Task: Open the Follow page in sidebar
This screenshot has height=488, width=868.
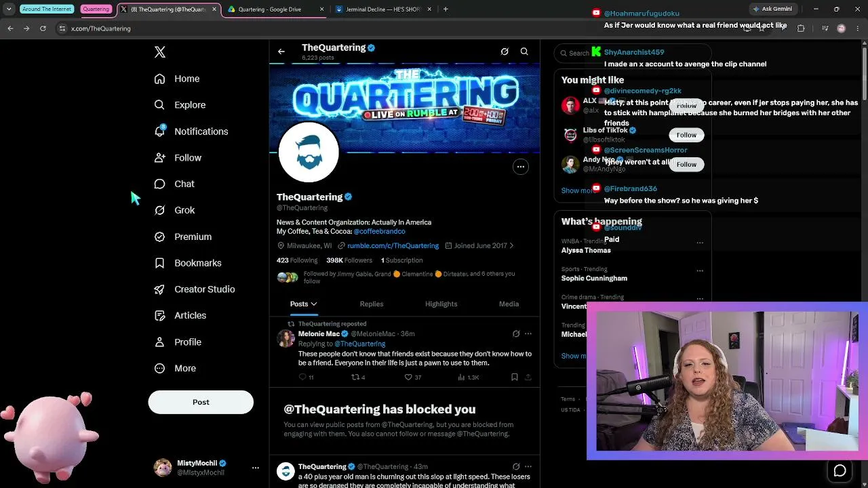Action: tap(178, 158)
